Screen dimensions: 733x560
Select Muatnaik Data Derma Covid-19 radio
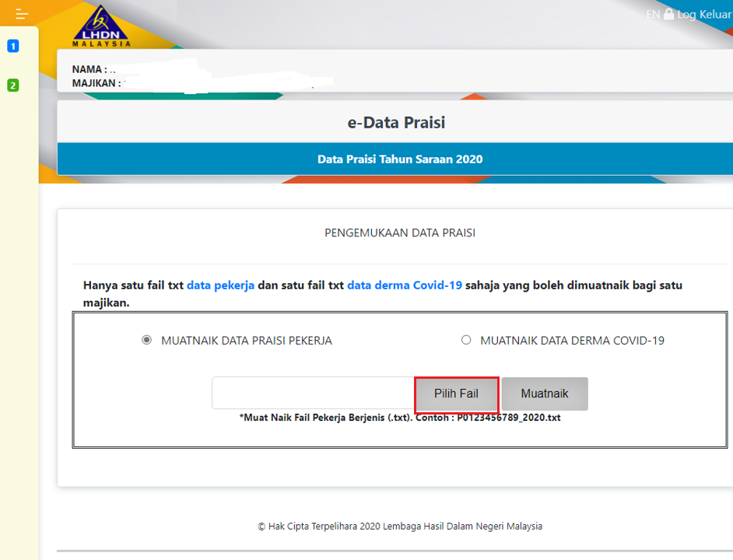coord(466,340)
